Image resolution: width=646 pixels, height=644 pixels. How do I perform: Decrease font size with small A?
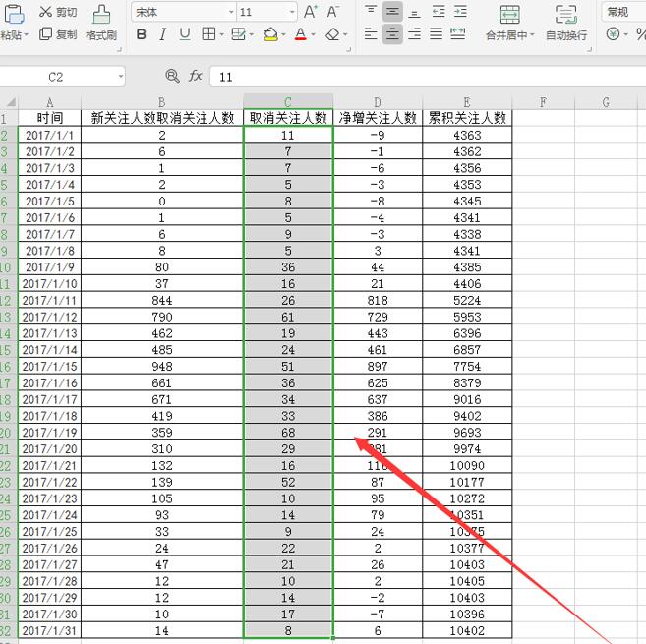coord(333,12)
